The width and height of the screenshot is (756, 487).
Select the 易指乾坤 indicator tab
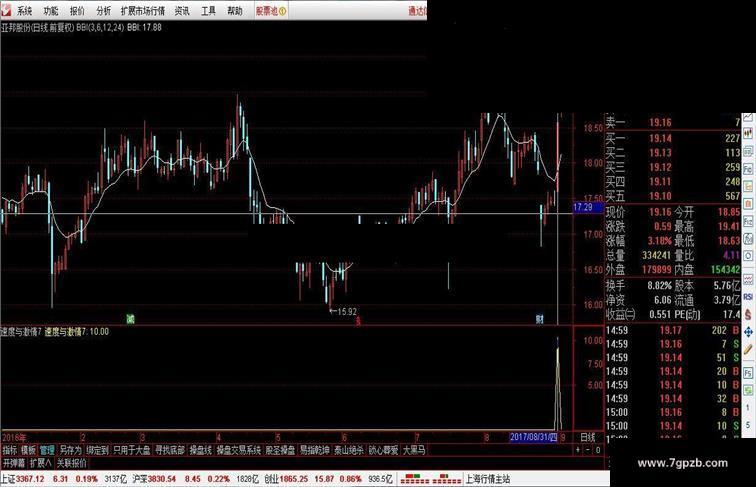tap(314, 450)
